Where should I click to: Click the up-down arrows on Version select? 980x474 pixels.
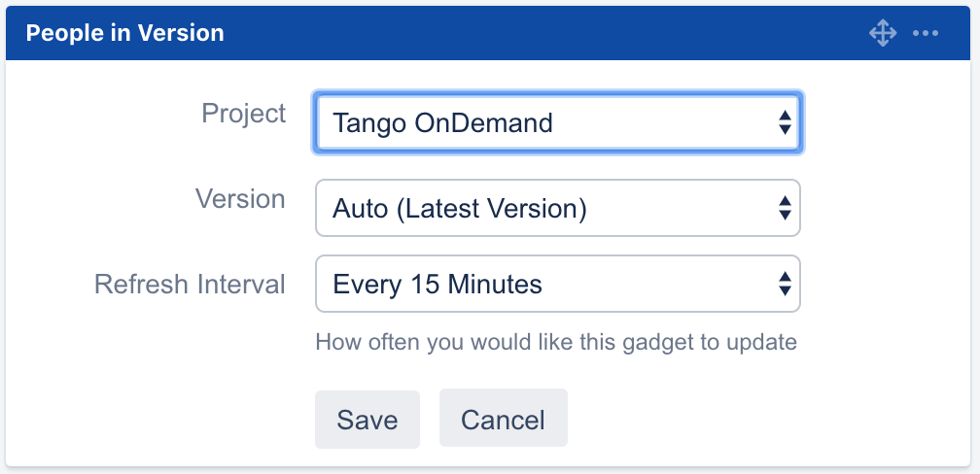[784, 208]
